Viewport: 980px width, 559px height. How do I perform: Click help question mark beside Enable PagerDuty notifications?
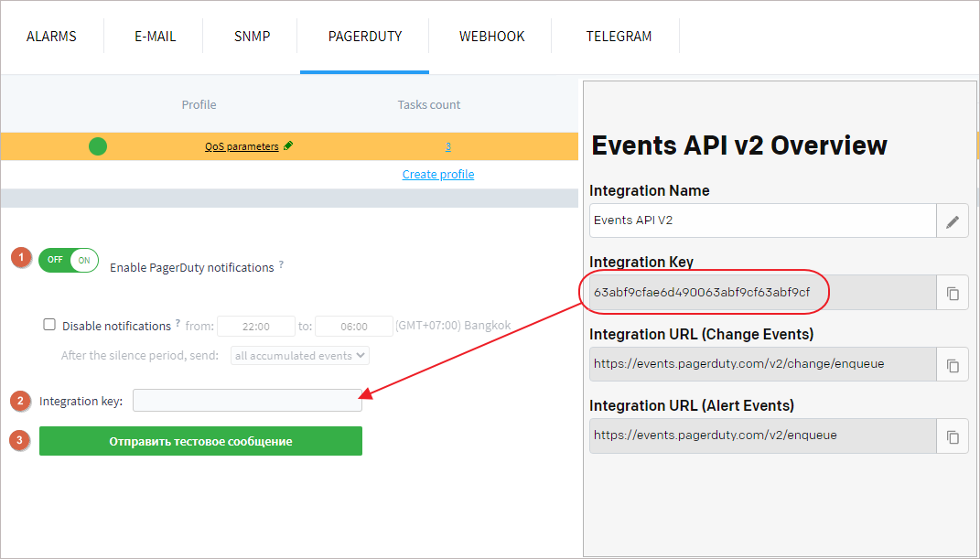click(x=281, y=264)
